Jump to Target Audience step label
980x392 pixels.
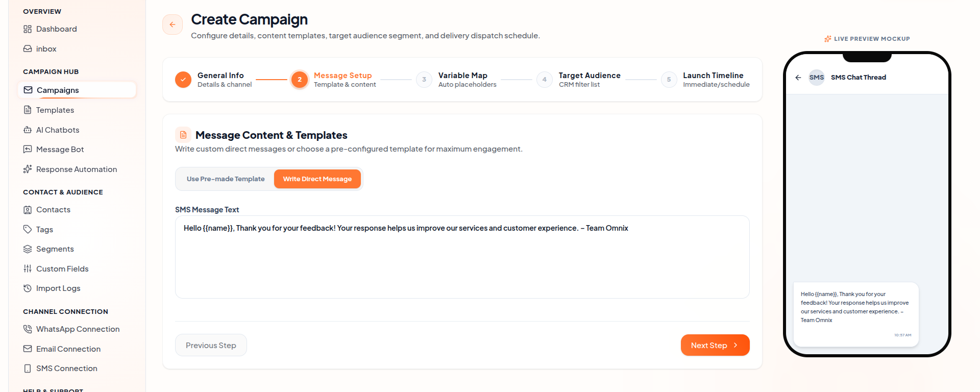tap(590, 76)
